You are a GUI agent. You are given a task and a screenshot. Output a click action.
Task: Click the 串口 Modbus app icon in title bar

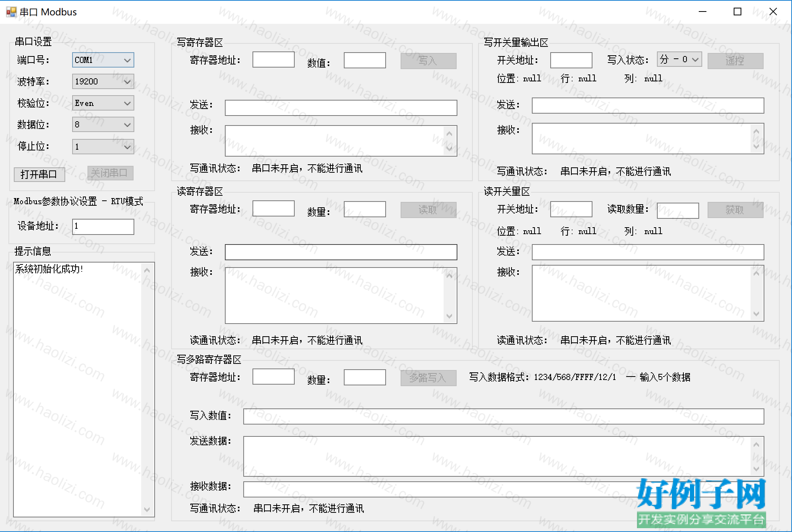coord(11,12)
